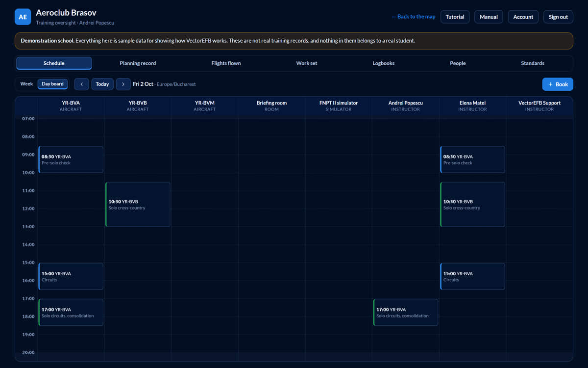Open the Account page
Viewport: 588px width, 368px height.
point(523,17)
